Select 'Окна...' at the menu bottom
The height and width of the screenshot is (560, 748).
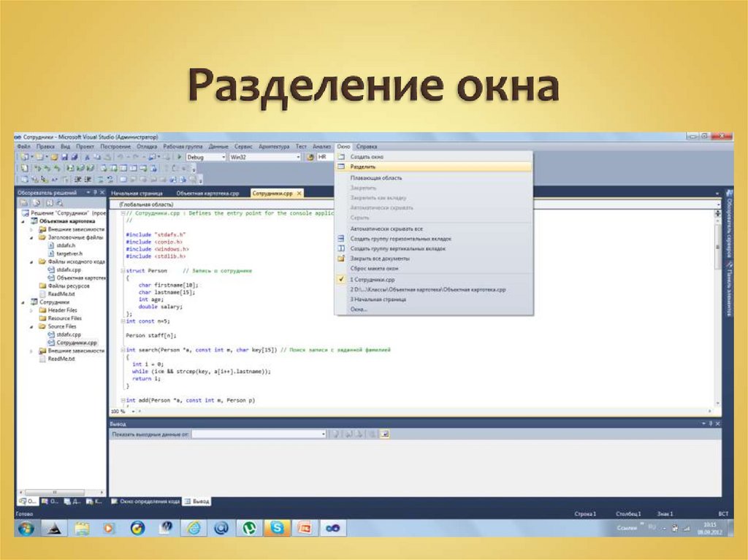[x=434, y=310]
